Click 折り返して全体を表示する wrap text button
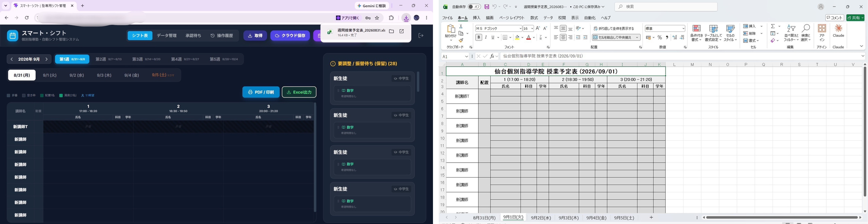 coord(614,29)
